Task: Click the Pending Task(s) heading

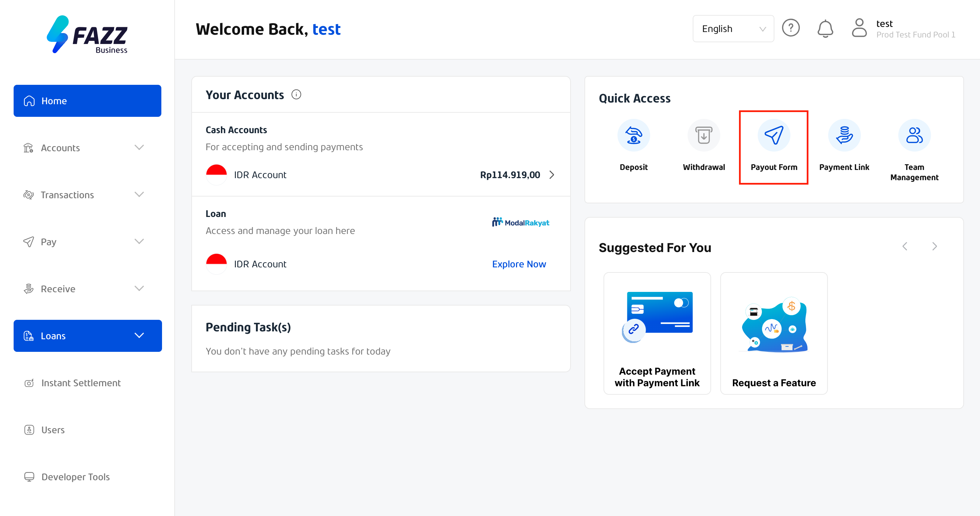Action: 248,327
